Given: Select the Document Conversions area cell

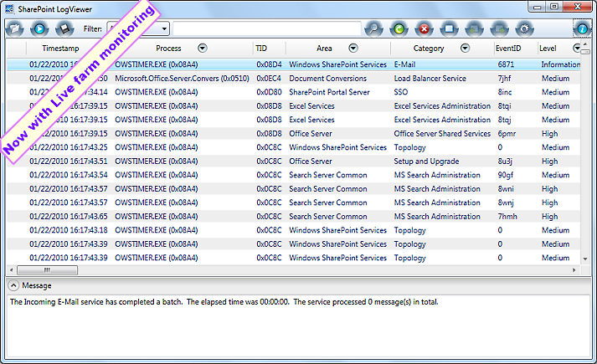Looking at the screenshot, I should click(x=328, y=79).
